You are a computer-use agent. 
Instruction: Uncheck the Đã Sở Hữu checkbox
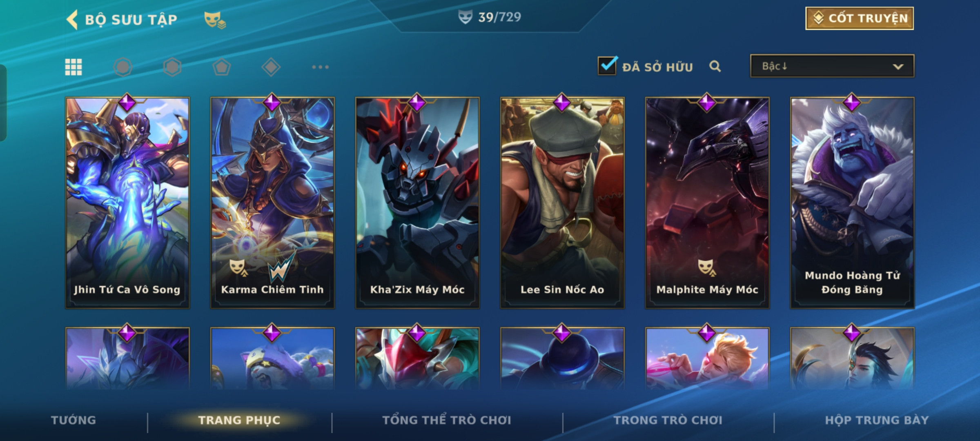point(607,65)
